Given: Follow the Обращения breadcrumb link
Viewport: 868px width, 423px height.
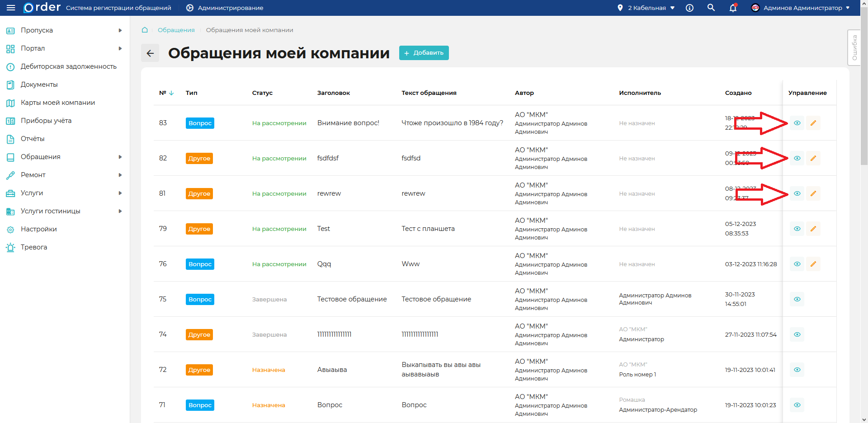Looking at the screenshot, I should [176, 30].
